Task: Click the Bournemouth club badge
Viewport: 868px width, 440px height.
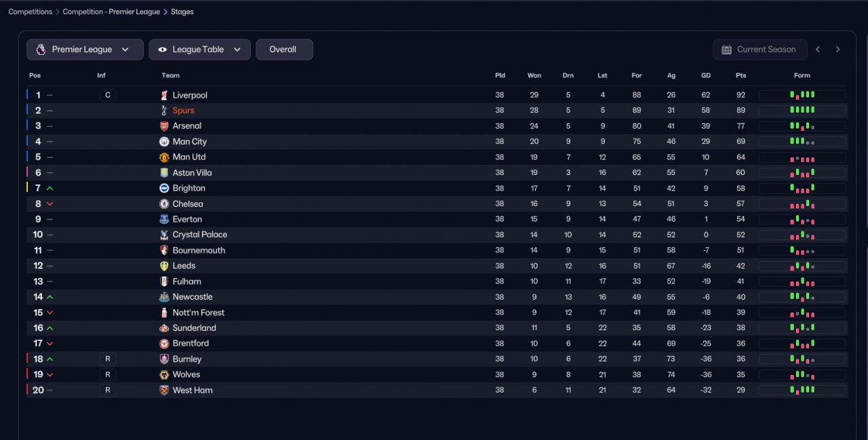Action: coord(164,250)
